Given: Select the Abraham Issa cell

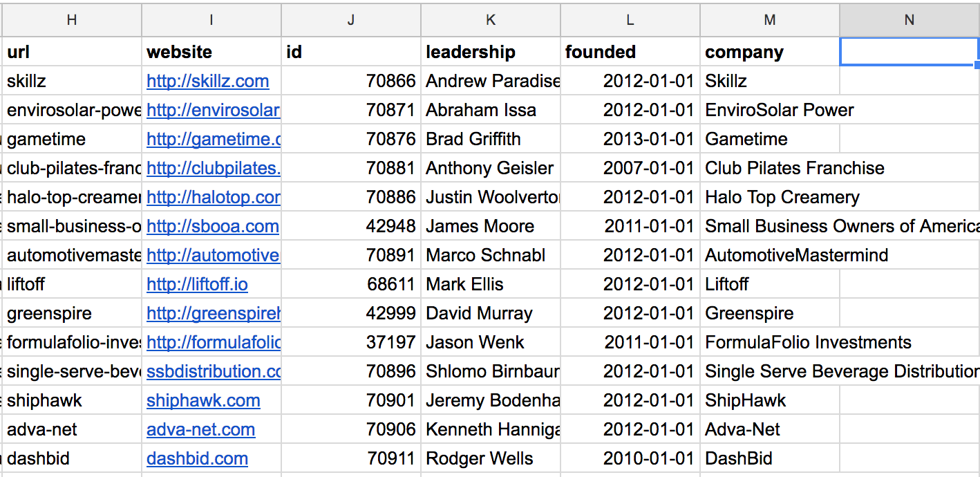Looking at the screenshot, I should [x=491, y=110].
